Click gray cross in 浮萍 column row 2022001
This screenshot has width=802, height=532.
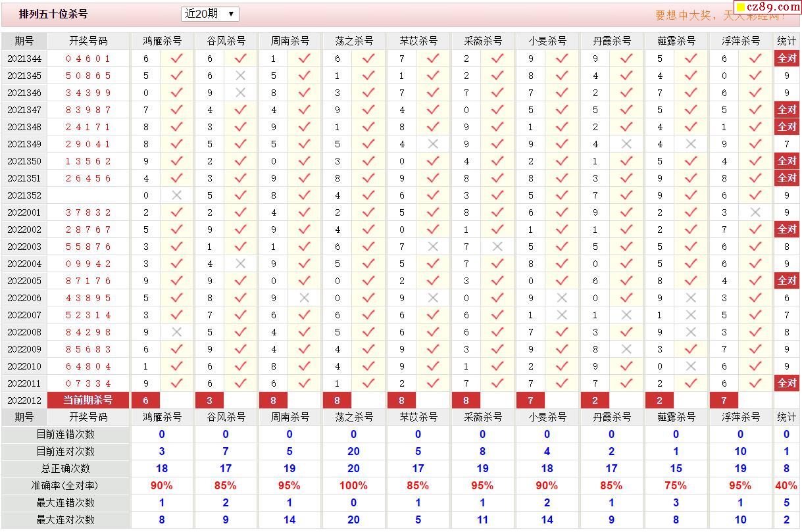[x=755, y=212]
